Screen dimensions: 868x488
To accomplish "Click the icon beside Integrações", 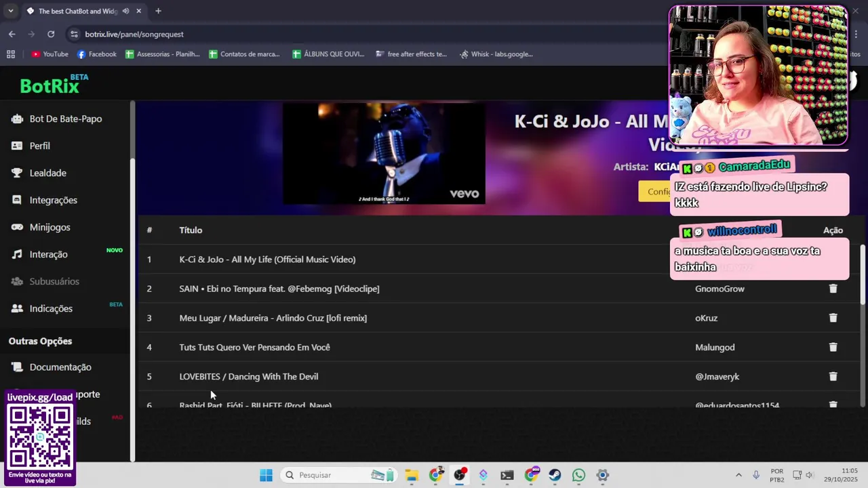I will pos(17,200).
